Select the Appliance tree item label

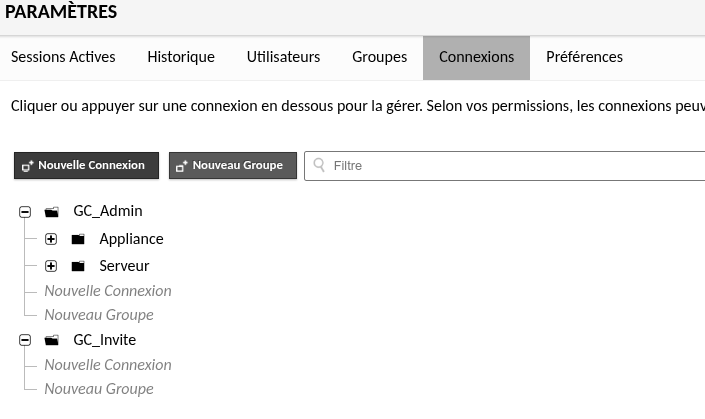(131, 240)
